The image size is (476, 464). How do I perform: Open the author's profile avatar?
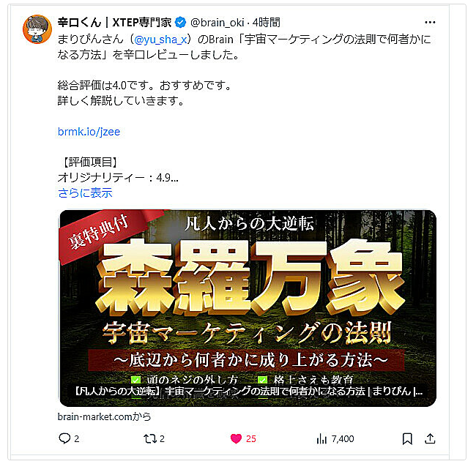[37, 29]
